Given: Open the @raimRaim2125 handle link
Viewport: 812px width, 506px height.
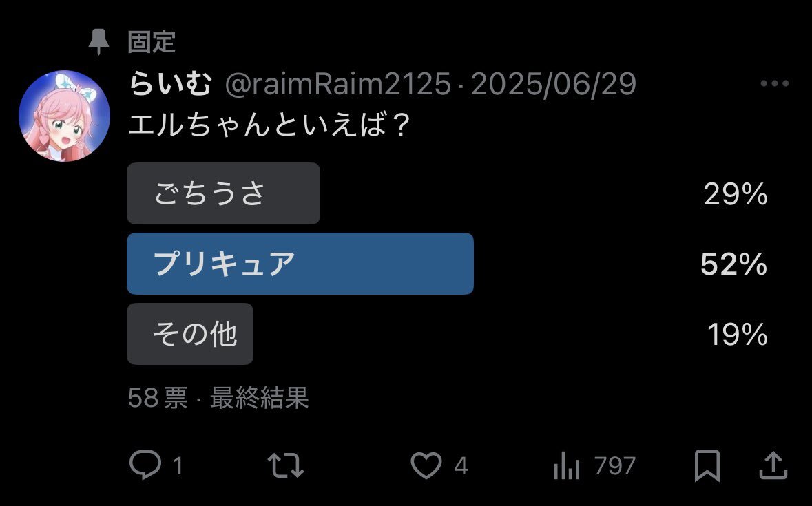Looking at the screenshot, I should click(338, 84).
